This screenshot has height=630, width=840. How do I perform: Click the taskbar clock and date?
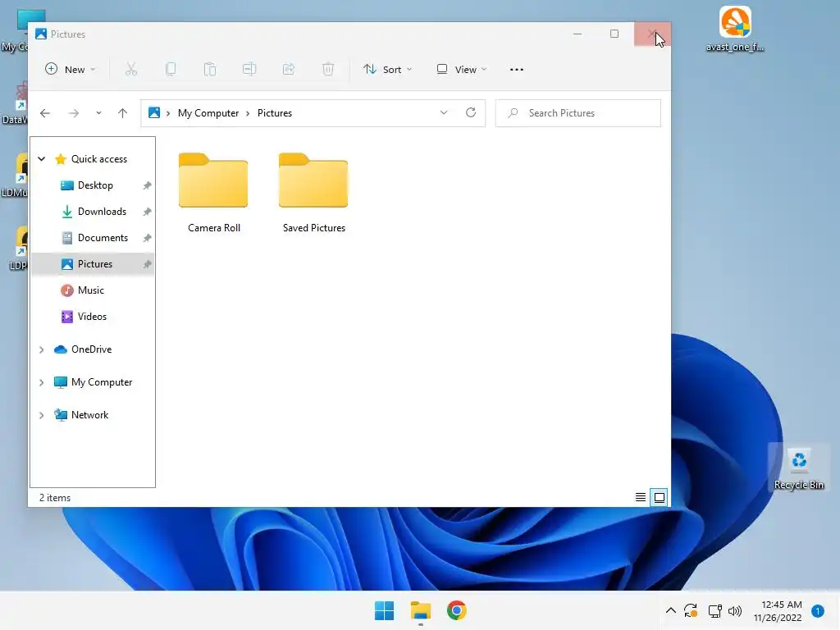[778, 610]
